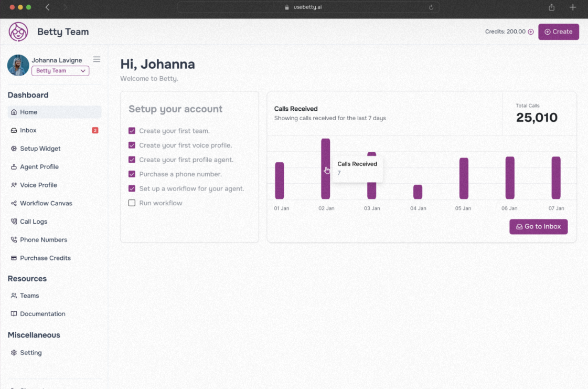588x389 pixels.
Task: Uncheck 'Set up a workflow' checkbox
Action: coord(132,188)
